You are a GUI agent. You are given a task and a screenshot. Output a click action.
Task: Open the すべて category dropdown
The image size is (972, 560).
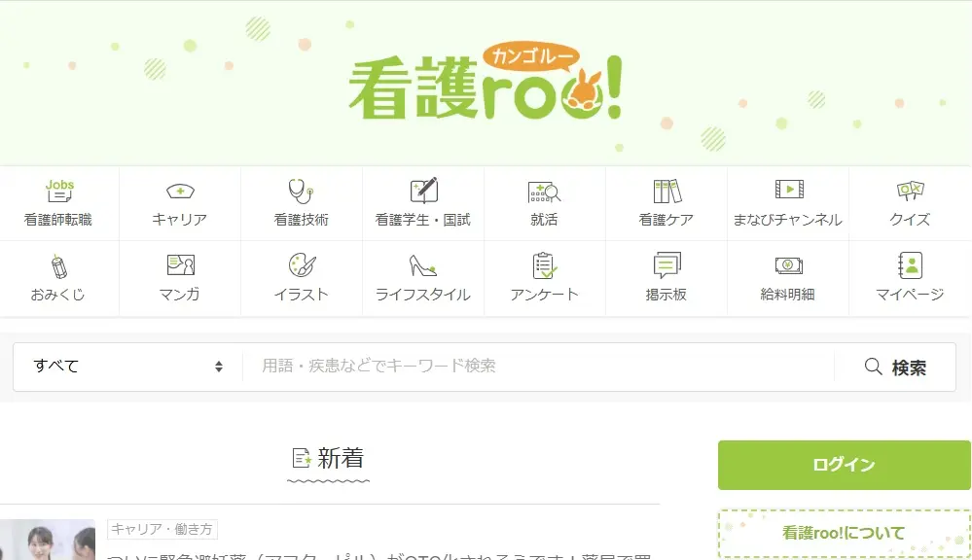click(x=127, y=367)
